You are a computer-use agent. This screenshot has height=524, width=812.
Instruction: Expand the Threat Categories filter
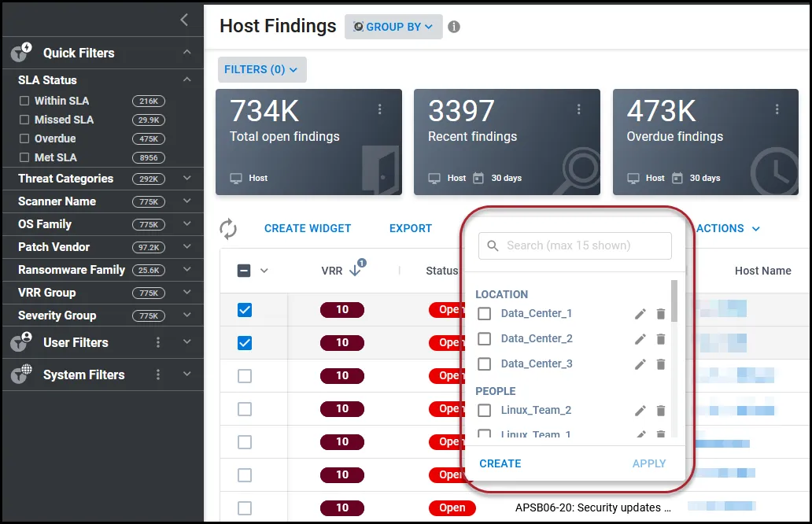pos(187,178)
